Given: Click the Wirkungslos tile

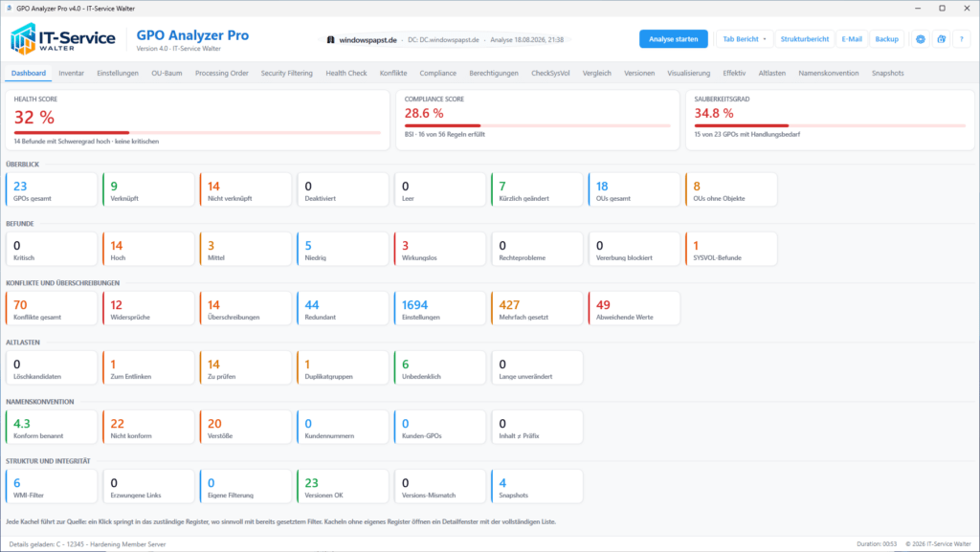Looking at the screenshot, I should (440, 249).
